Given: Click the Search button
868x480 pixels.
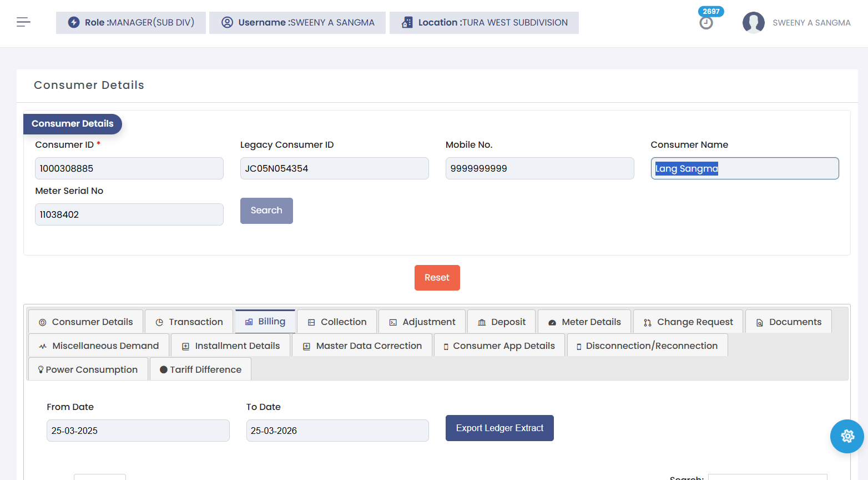Looking at the screenshot, I should (x=266, y=211).
